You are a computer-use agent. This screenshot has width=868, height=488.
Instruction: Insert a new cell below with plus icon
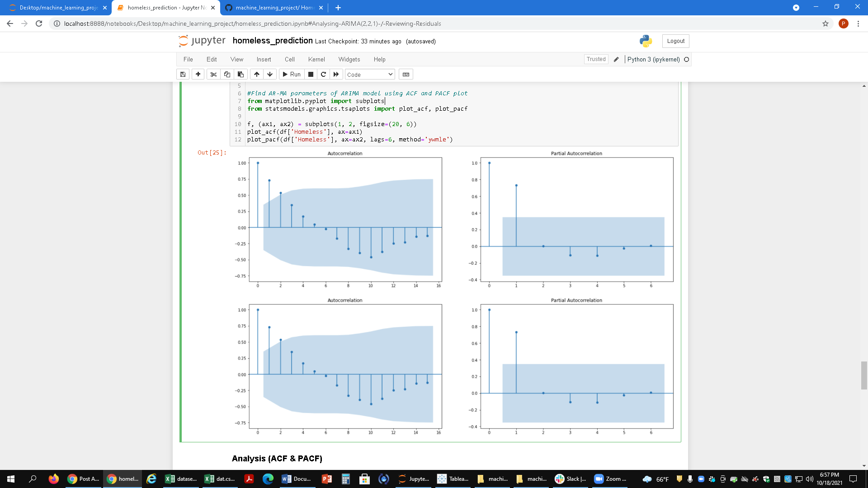(x=198, y=74)
